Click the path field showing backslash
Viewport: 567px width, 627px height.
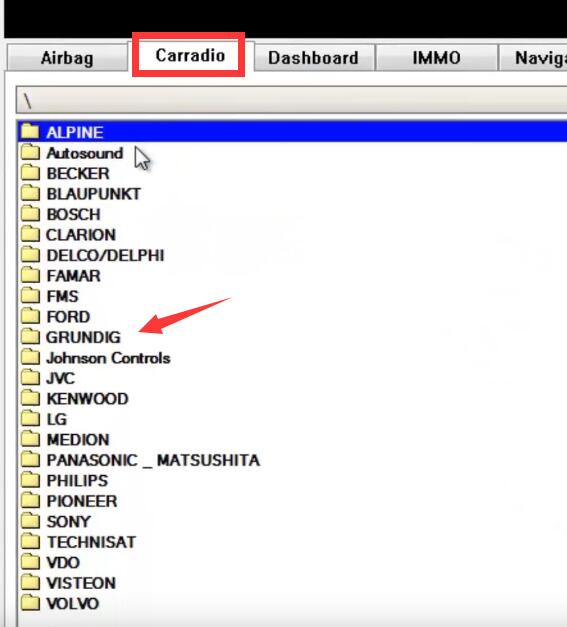[x=291, y=100]
